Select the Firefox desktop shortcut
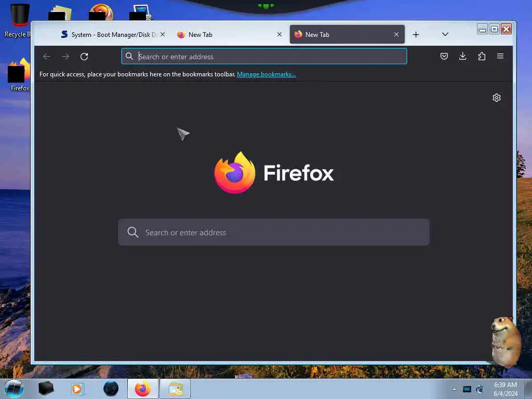The width and height of the screenshot is (532, 399). tap(19, 75)
